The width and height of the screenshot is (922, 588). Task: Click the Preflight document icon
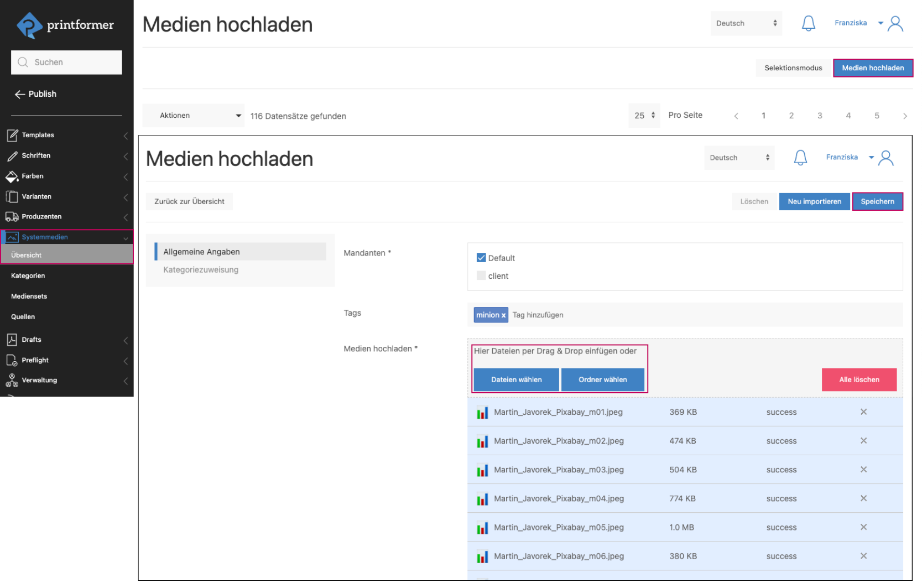coord(12,361)
